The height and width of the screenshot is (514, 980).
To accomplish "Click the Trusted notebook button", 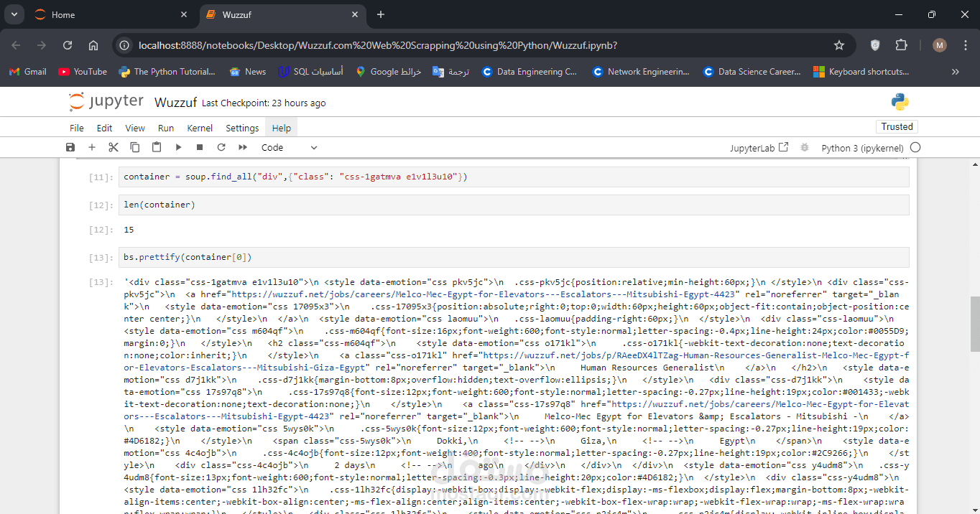I will (x=897, y=126).
